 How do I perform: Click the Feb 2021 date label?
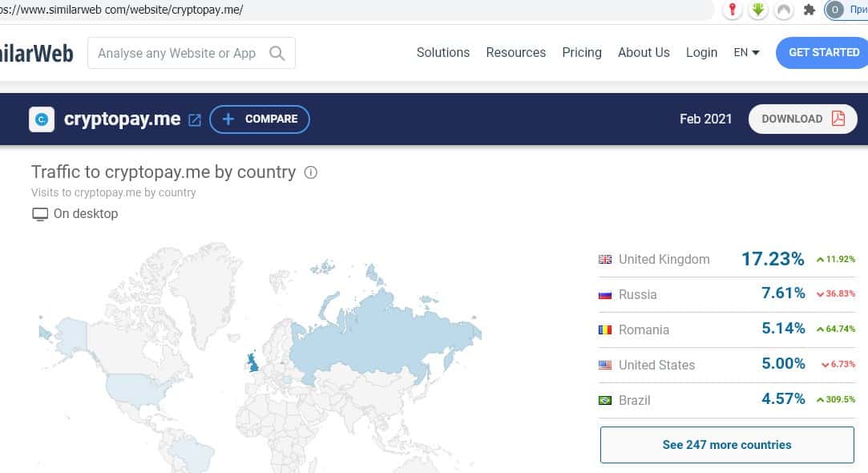coord(706,119)
